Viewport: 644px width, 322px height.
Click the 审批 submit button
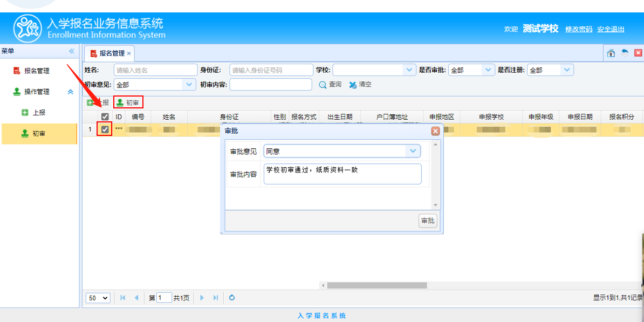pyautogui.click(x=428, y=221)
